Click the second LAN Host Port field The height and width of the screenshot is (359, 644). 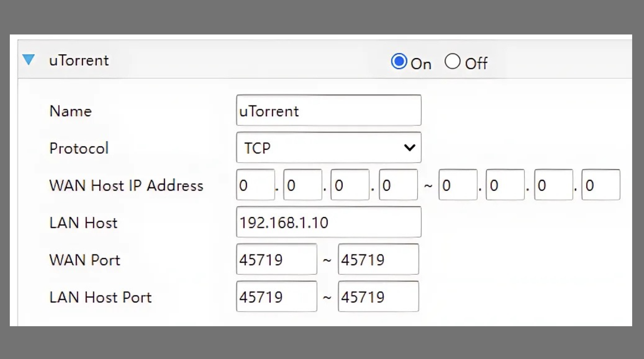(378, 296)
